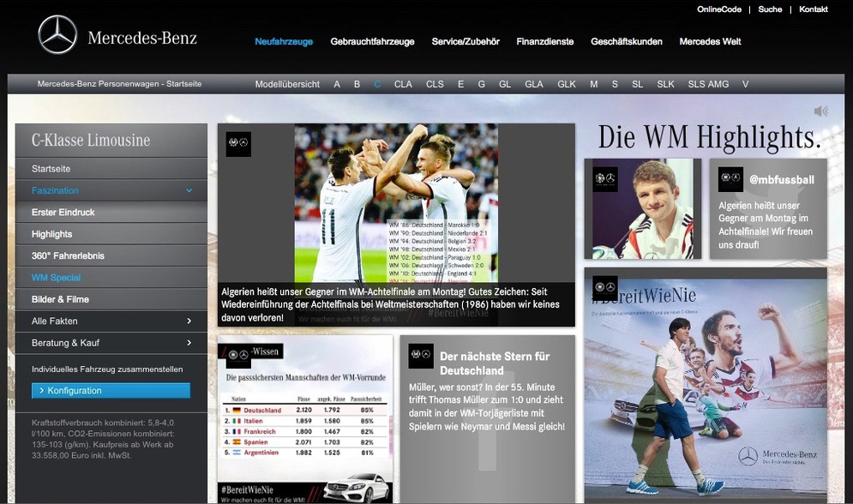Open WM Special sidebar item

[111, 277]
